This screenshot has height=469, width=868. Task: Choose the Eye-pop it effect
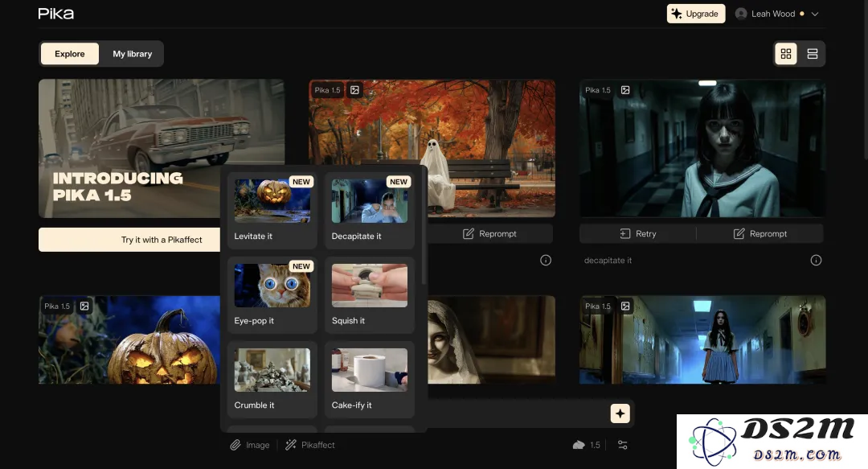point(272,295)
